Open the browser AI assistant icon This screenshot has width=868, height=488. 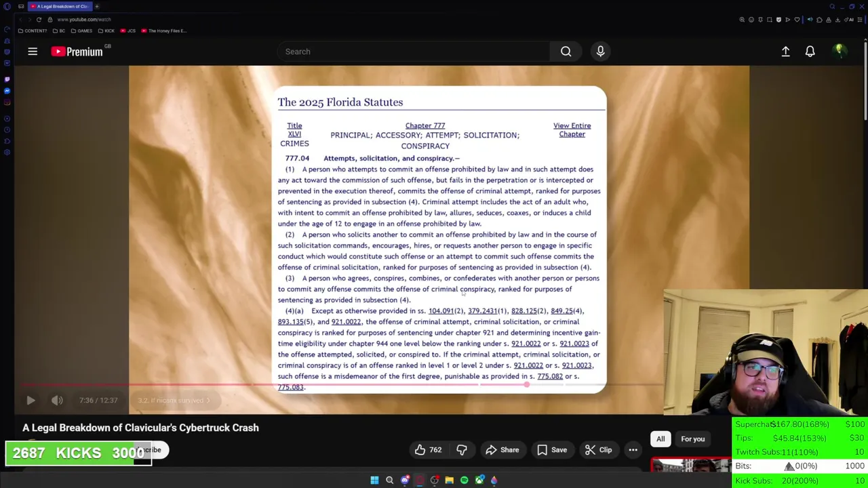(850, 20)
